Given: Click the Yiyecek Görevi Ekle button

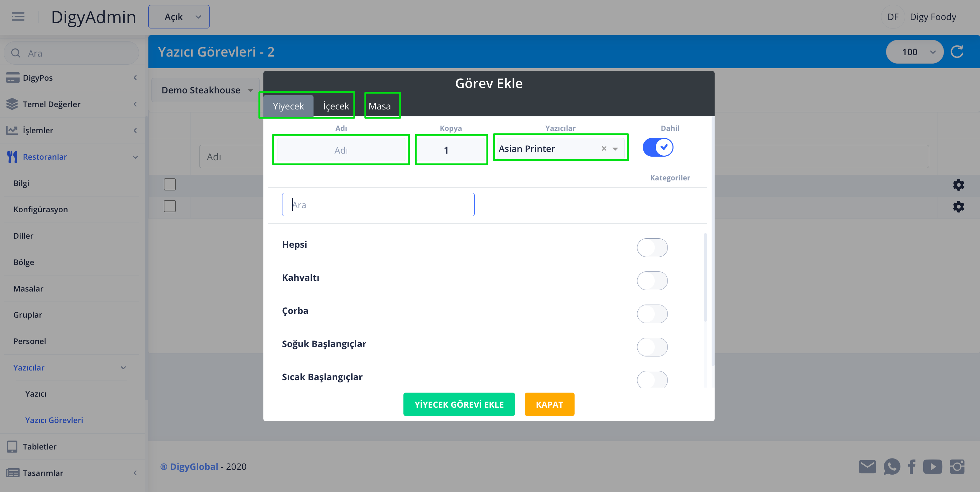Looking at the screenshot, I should (459, 404).
